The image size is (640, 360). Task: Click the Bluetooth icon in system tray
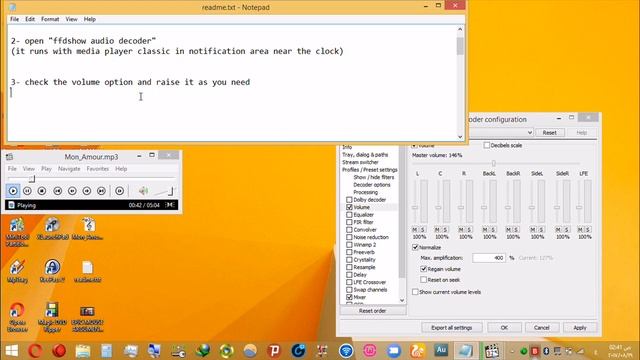click(x=546, y=351)
